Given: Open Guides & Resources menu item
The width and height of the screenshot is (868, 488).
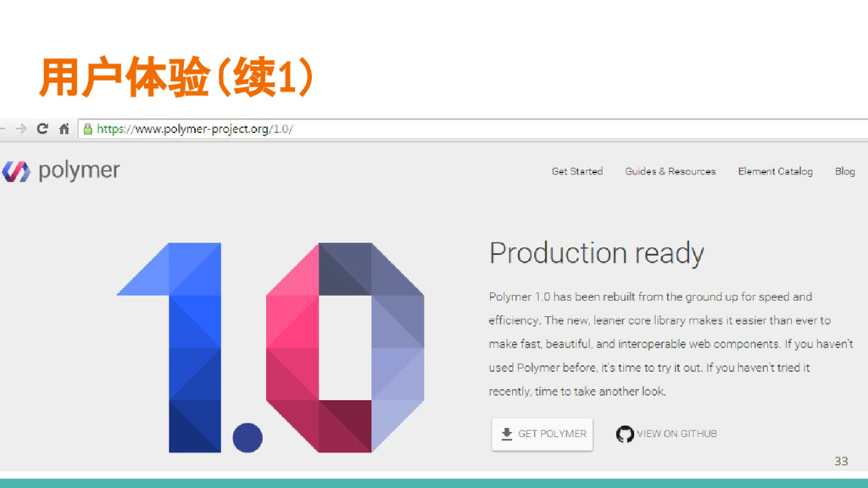Looking at the screenshot, I should (x=670, y=171).
